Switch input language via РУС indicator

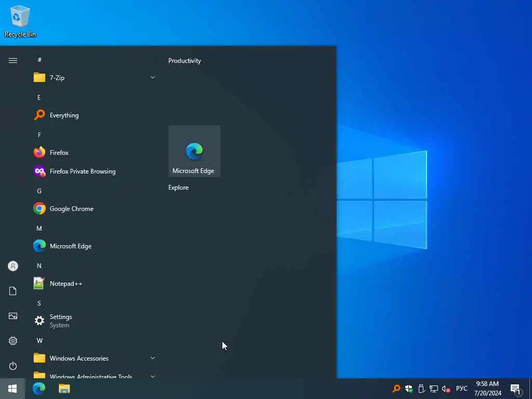coord(461,389)
